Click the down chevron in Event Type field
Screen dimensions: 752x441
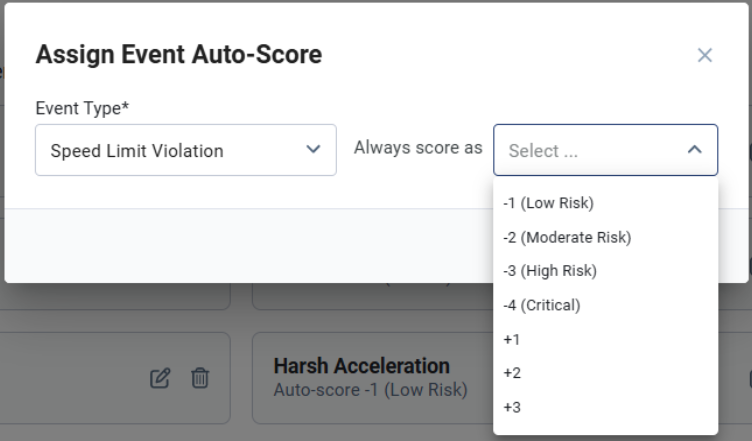313,149
